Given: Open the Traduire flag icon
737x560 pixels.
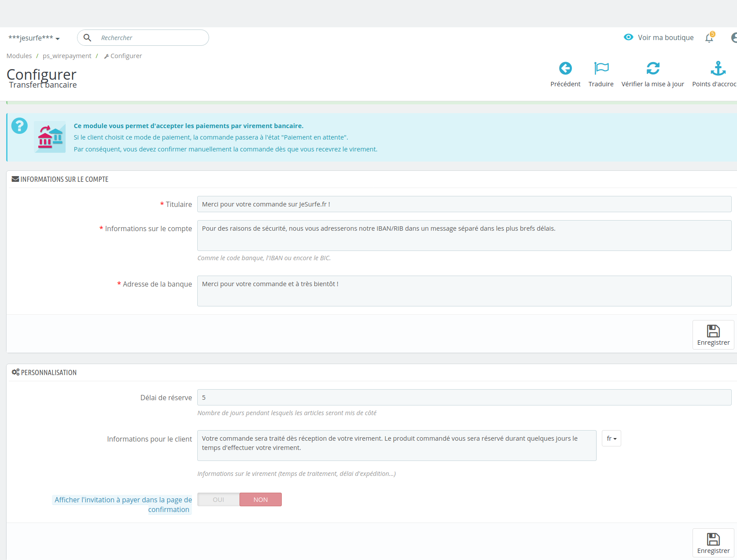Looking at the screenshot, I should click(x=601, y=68).
